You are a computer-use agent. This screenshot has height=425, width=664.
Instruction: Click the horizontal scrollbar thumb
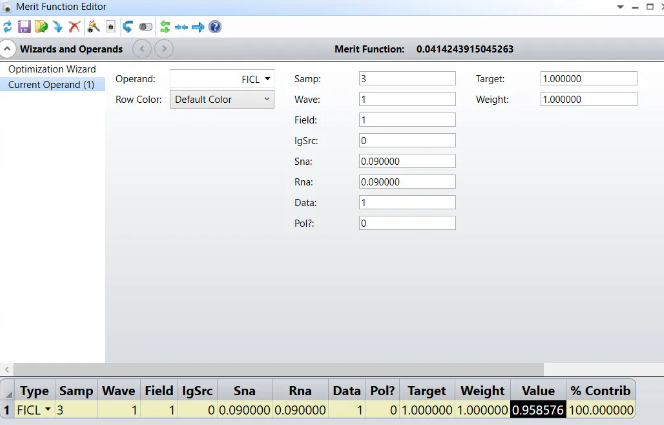click(x=279, y=369)
